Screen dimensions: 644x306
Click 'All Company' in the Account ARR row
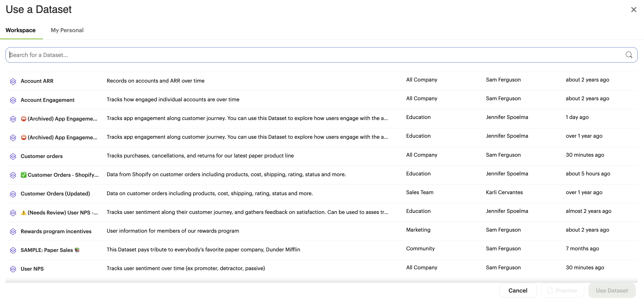[421, 80]
